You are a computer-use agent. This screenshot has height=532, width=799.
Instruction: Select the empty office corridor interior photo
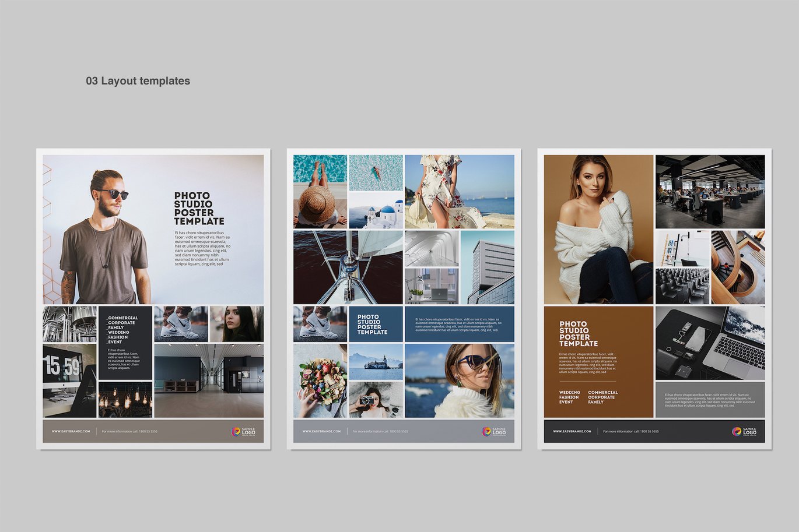[209, 381]
